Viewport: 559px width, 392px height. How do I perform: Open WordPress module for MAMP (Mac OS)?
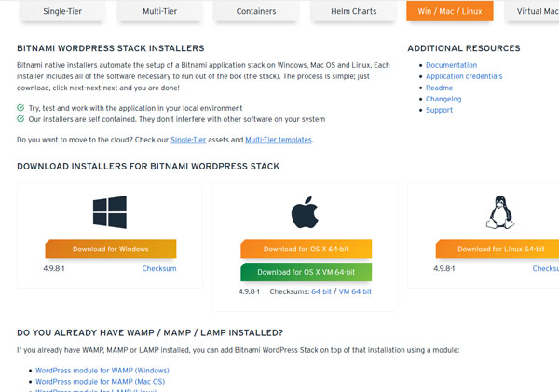pyautogui.click(x=101, y=382)
